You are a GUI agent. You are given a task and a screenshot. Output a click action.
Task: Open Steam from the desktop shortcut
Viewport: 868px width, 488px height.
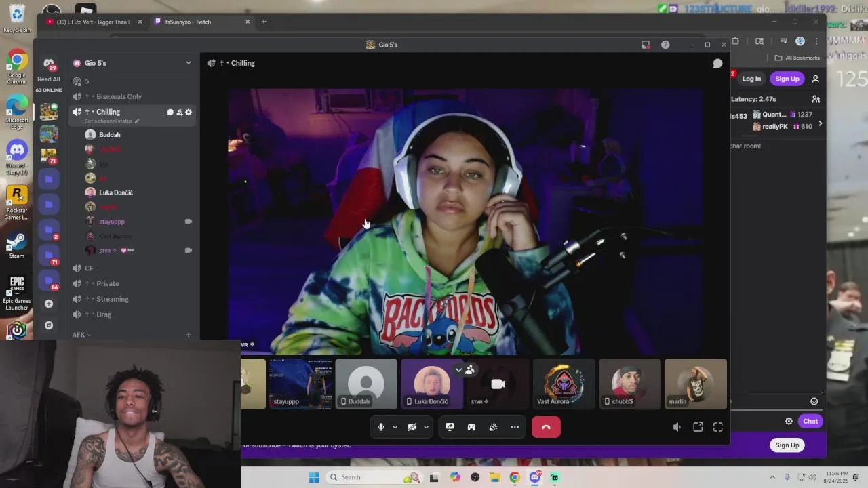tap(17, 245)
